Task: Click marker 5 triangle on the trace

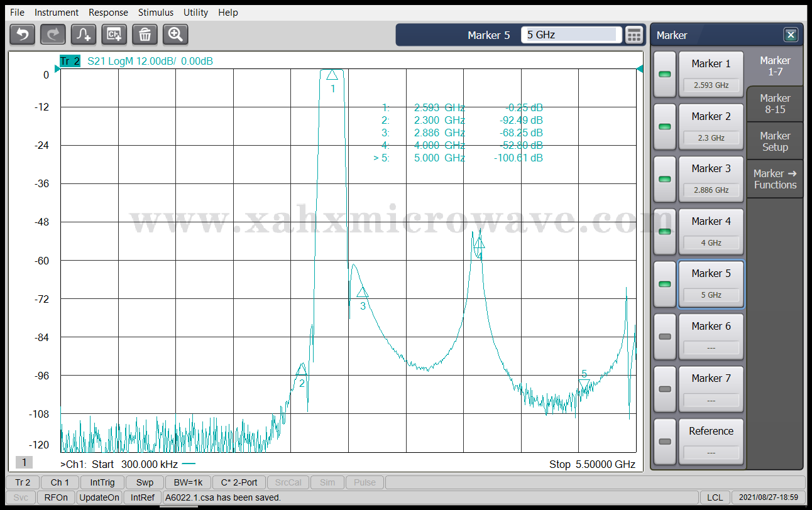Action: [x=584, y=385]
